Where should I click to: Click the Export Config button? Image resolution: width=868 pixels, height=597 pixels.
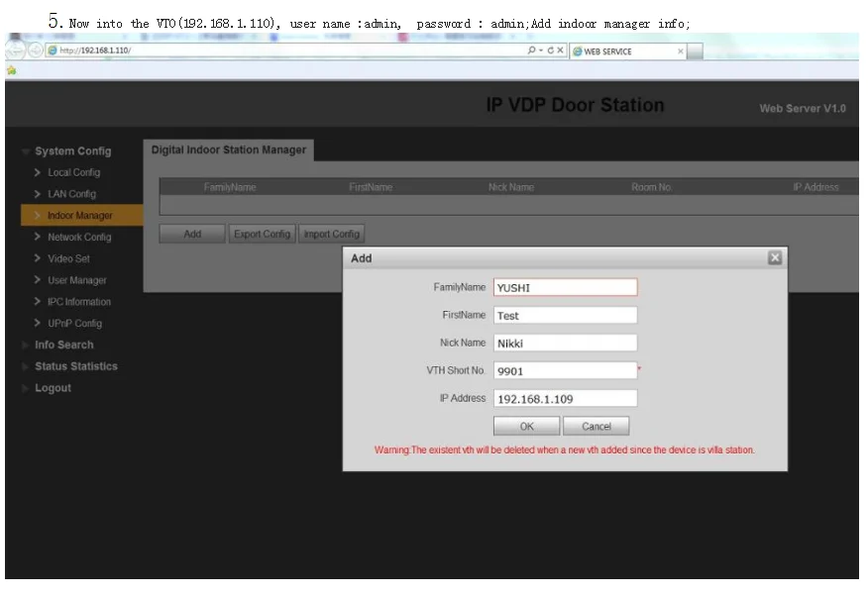tap(262, 234)
